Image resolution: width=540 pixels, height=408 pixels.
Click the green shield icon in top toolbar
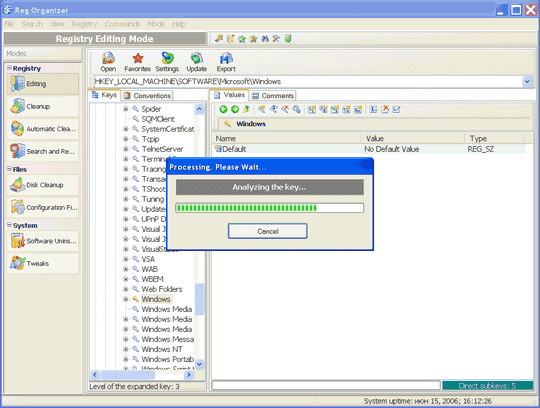[x=288, y=39]
